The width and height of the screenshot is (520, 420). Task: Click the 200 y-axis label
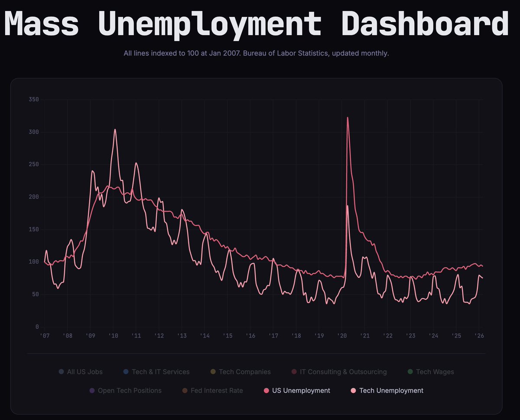pos(34,197)
